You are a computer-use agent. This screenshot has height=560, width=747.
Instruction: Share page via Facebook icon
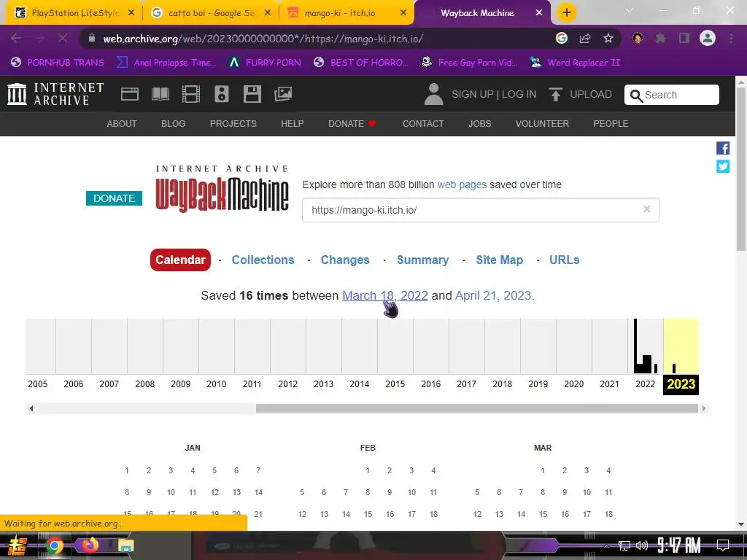pos(723,148)
